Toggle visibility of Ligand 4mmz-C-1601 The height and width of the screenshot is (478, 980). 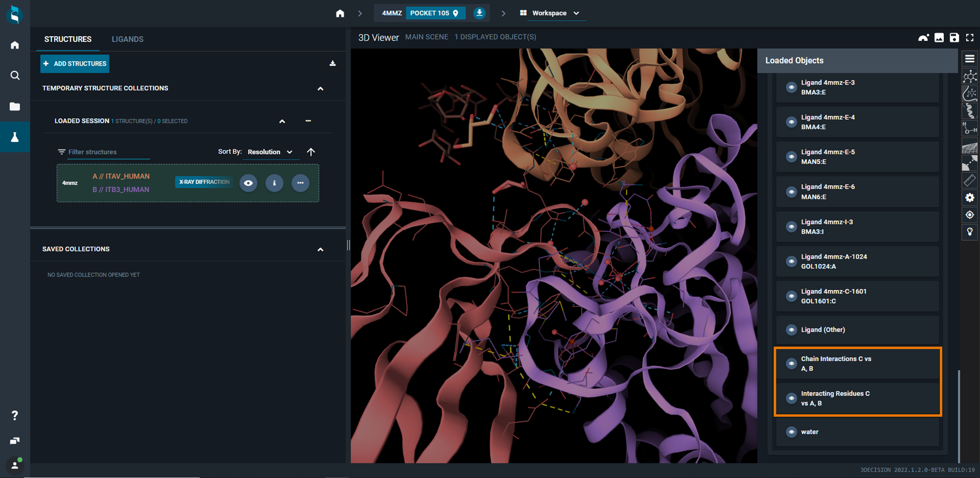[791, 296]
